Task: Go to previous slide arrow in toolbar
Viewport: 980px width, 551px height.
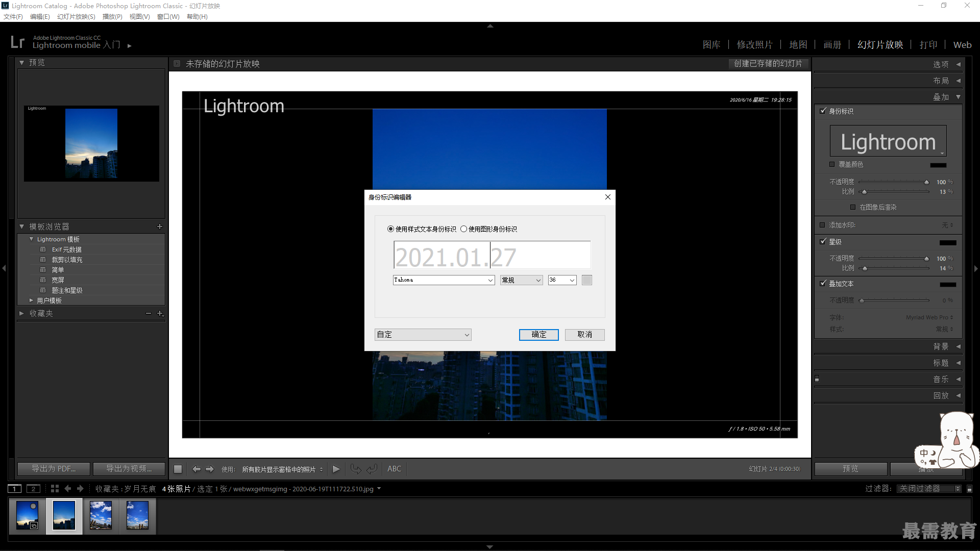Action: [x=196, y=469]
